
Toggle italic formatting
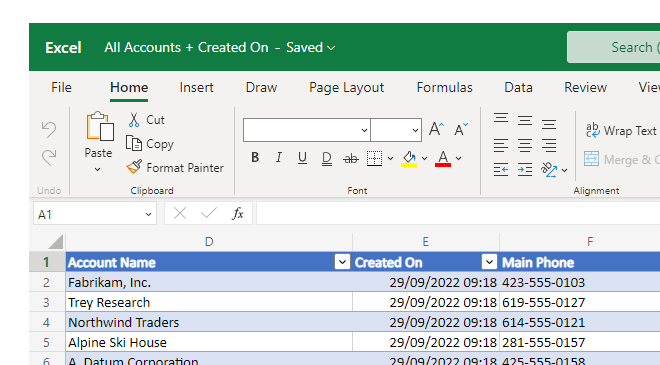[x=278, y=158]
